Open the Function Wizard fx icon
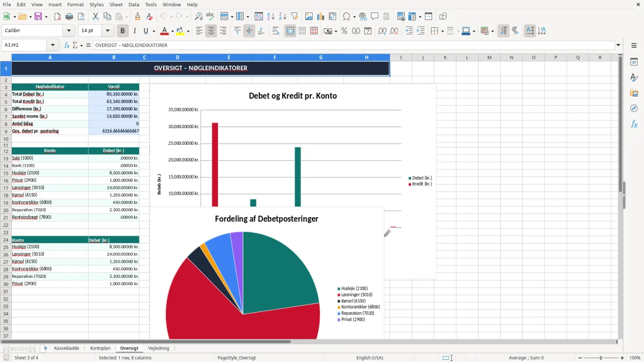 click(67, 46)
